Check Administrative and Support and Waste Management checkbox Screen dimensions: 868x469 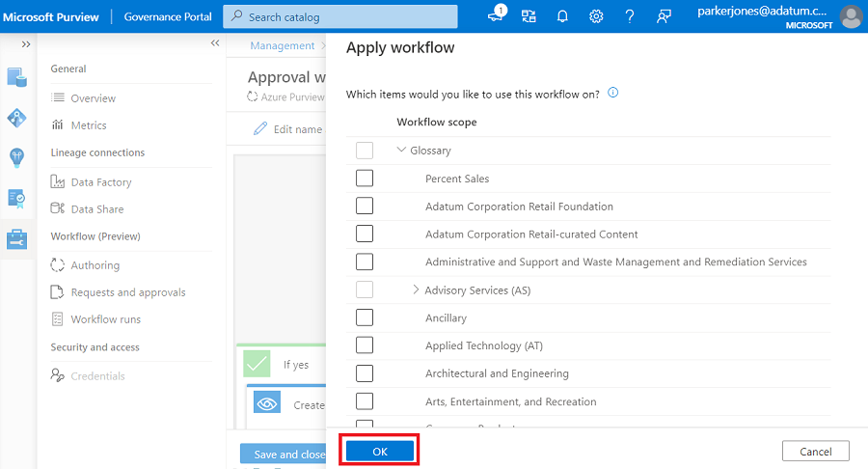(365, 262)
